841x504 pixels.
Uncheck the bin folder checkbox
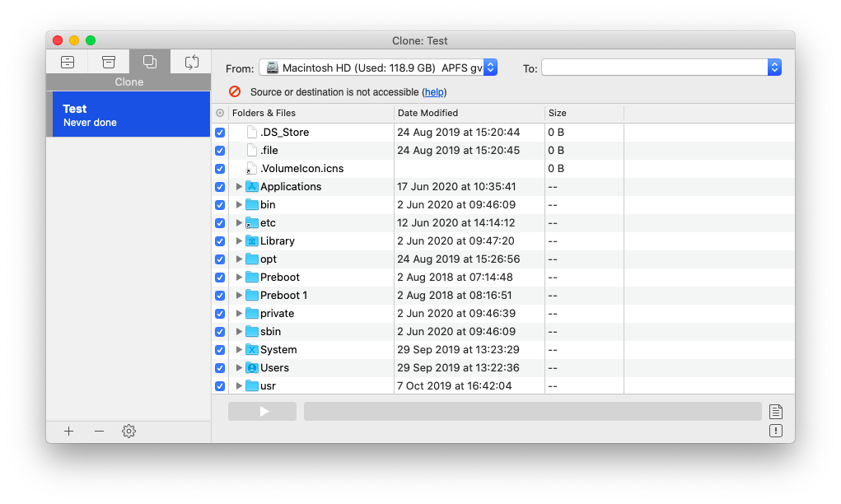(220, 205)
